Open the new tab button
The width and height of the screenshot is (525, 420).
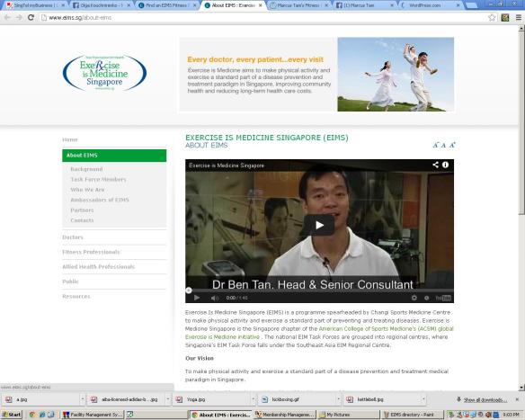point(471,5)
